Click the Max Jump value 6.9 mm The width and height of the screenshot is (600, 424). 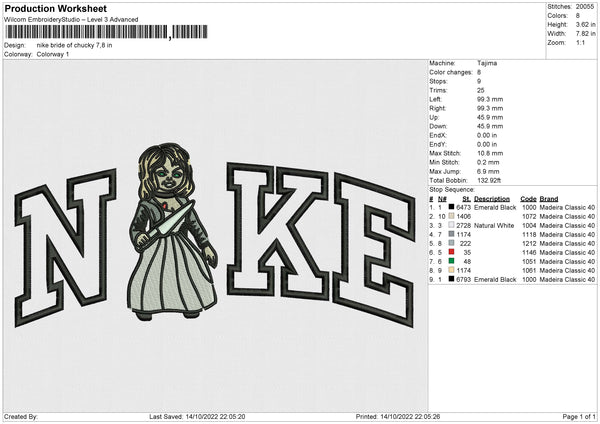point(488,171)
